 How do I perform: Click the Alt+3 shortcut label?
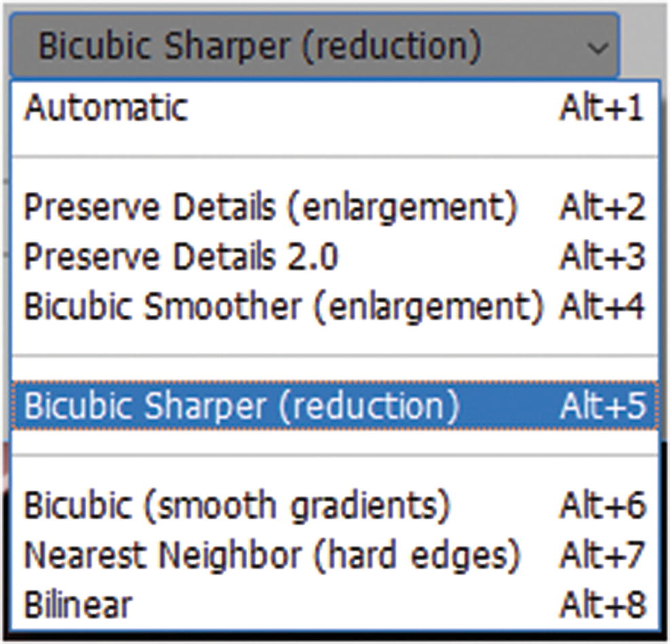point(601,257)
